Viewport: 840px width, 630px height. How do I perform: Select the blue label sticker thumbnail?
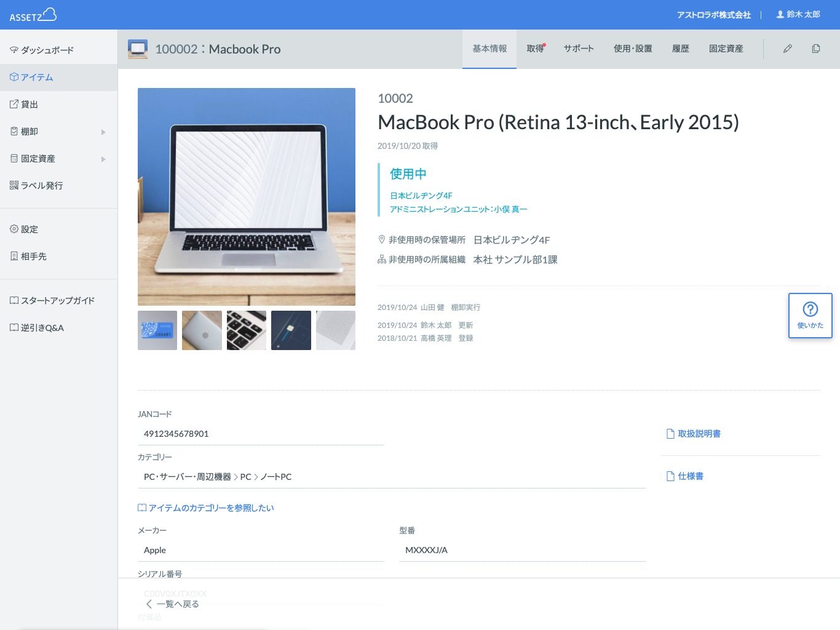pyautogui.click(x=157, y=330)
